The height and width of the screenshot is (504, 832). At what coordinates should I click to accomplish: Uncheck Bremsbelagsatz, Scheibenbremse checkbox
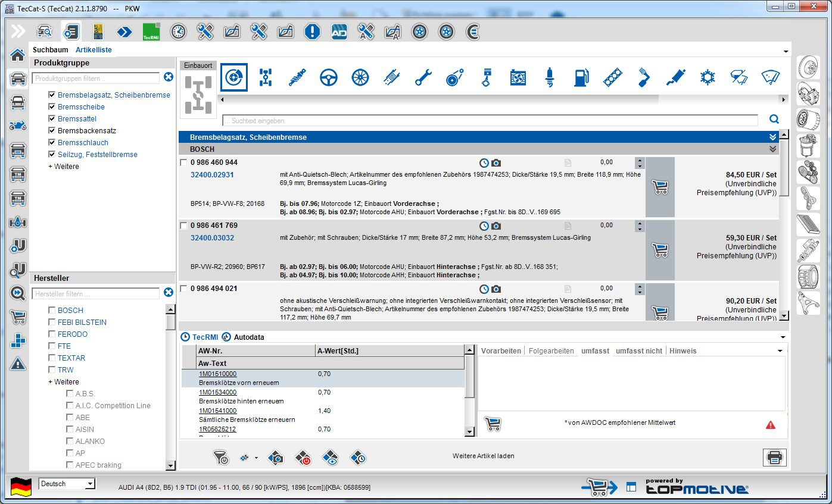coord(52,95)
